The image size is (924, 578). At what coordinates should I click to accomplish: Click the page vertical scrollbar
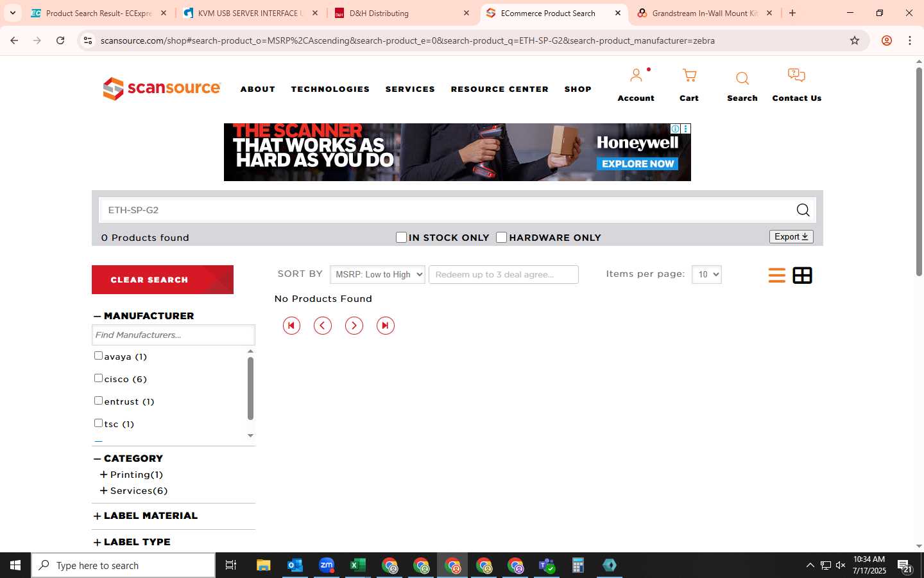[x=919, y=172]
